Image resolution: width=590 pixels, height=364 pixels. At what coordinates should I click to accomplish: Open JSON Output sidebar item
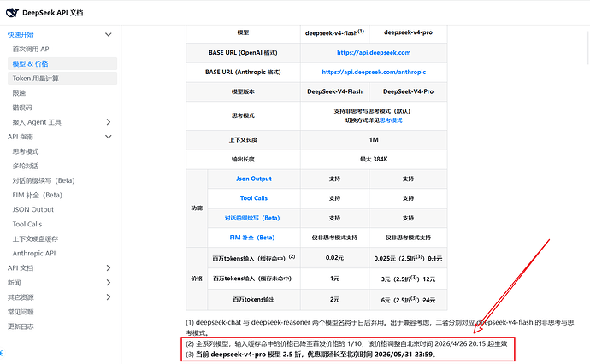point(33,209)
